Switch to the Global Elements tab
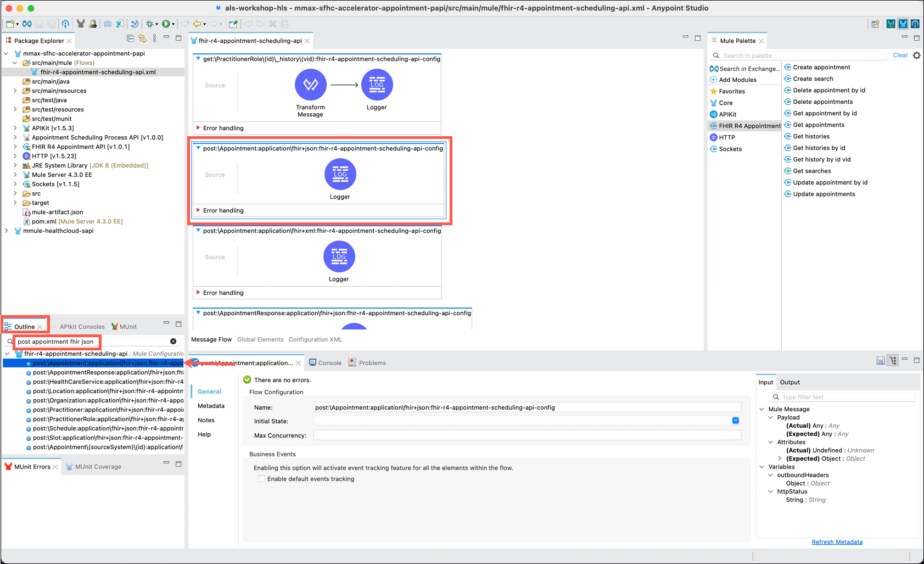924x564 pixels. point(260,339)
